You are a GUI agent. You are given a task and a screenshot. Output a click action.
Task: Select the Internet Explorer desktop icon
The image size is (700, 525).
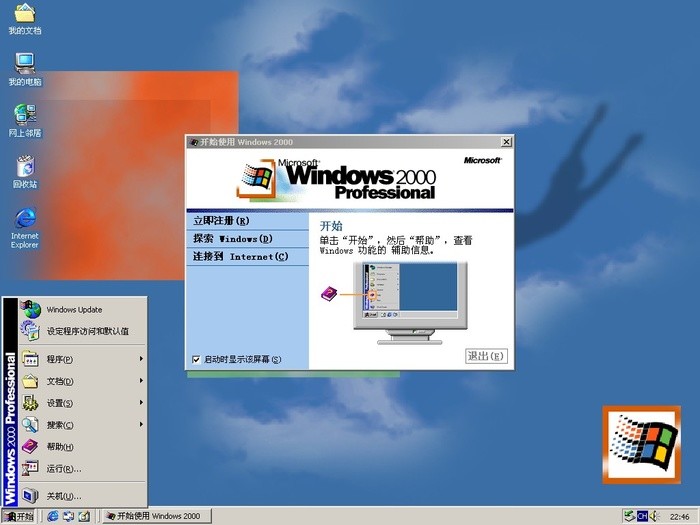pyautogui.click(x=25, y=218)
